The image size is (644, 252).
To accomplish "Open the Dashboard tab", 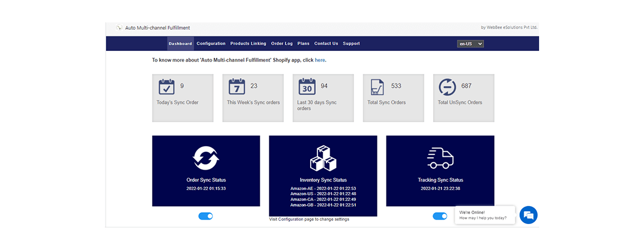I will (180, 44).
